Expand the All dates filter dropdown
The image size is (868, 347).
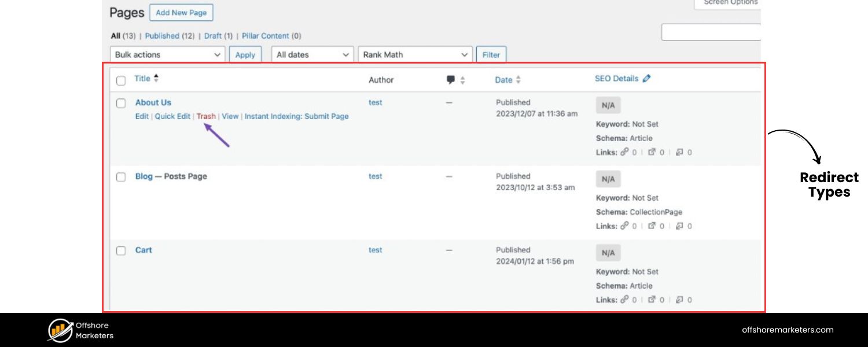pos(312,54)
